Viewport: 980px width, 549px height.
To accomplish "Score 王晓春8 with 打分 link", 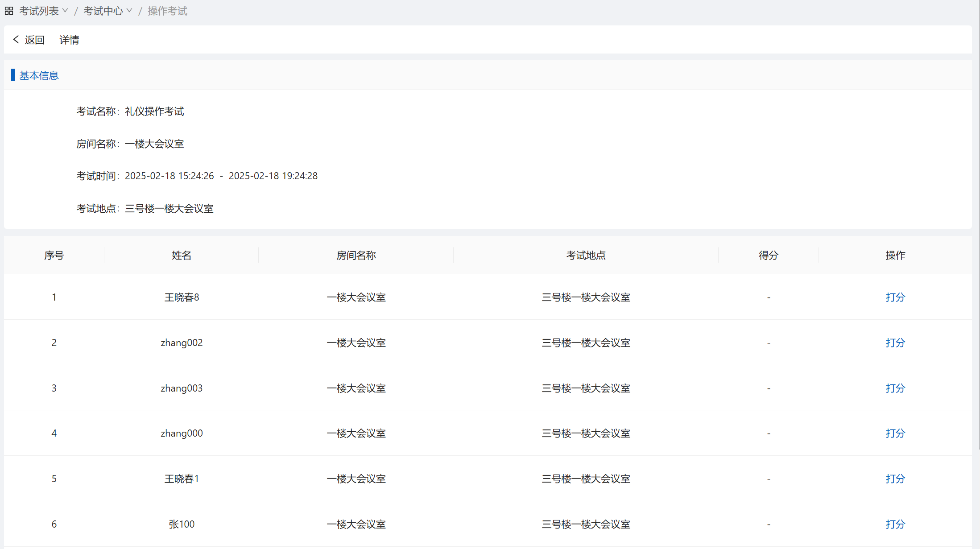I will tap(895, 297).
